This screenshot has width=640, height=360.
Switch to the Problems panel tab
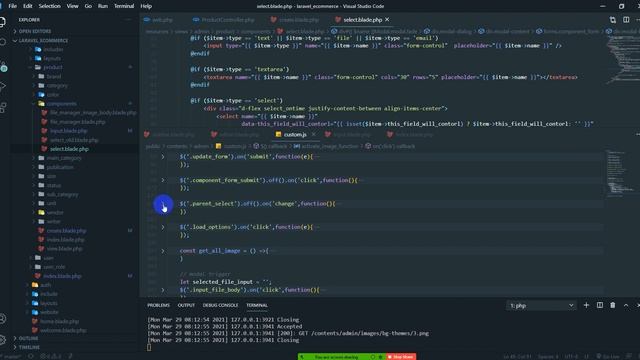coord(158,305)
